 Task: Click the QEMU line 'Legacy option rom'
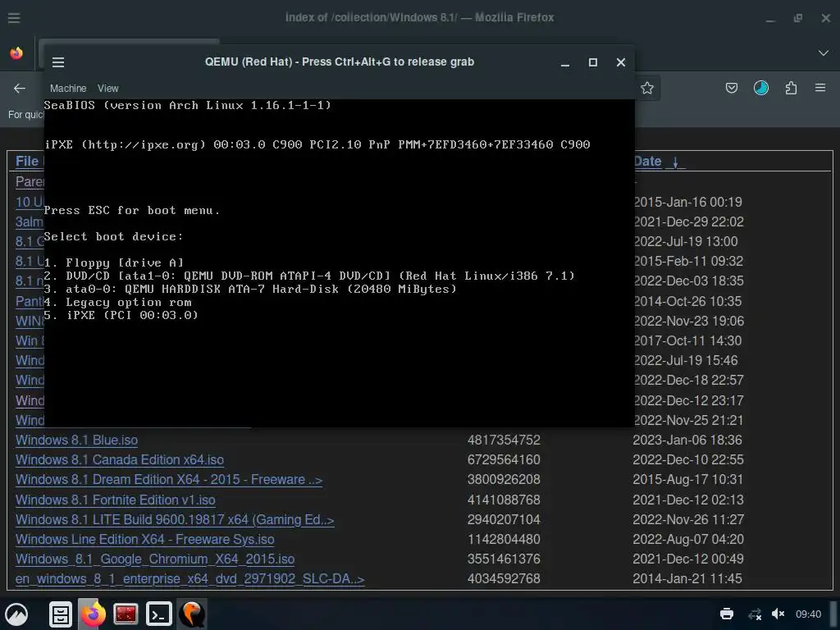click(x=117, y=303)
